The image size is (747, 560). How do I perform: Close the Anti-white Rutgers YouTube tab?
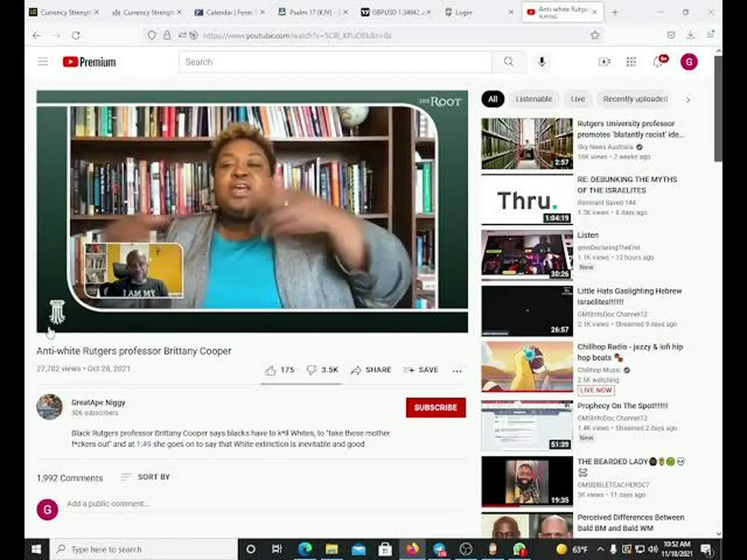(x=595, y=12)
